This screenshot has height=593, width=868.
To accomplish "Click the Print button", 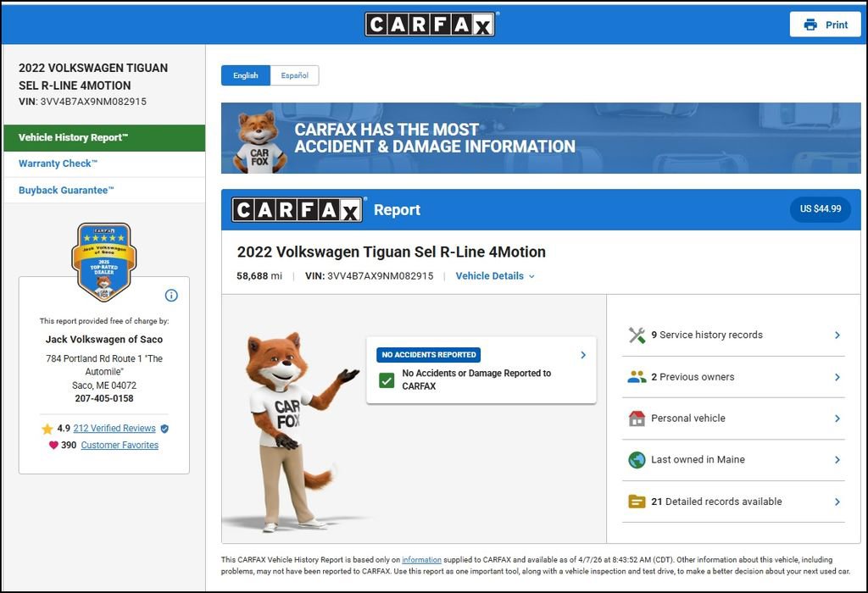I will coord(825,25).
